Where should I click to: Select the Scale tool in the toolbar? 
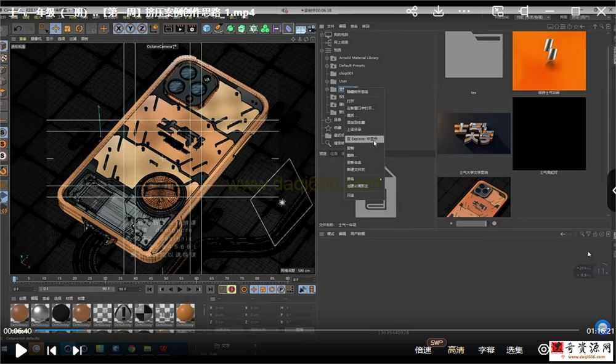click(67, 28)
